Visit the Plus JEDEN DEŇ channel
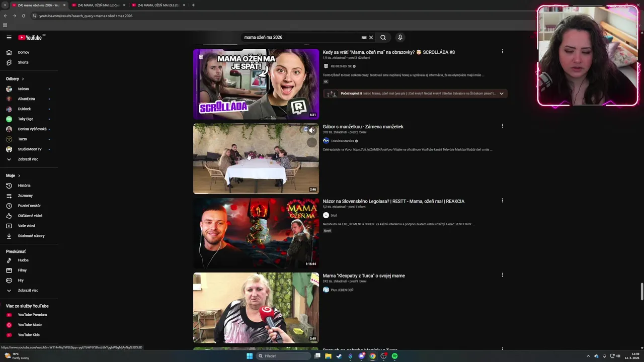The width and height of the screenshot is (644, 362). click(342, 290)
